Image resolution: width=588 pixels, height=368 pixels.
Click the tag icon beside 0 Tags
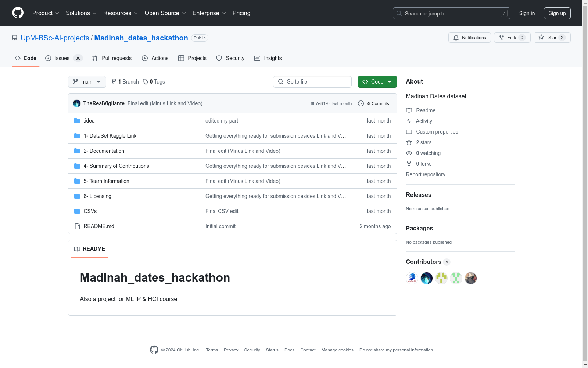coord(146,82)
